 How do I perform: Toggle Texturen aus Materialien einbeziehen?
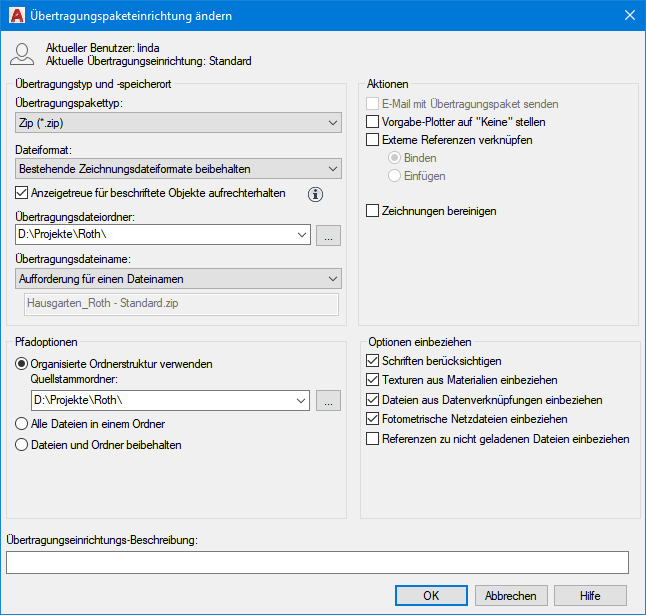tap(373, 380)
